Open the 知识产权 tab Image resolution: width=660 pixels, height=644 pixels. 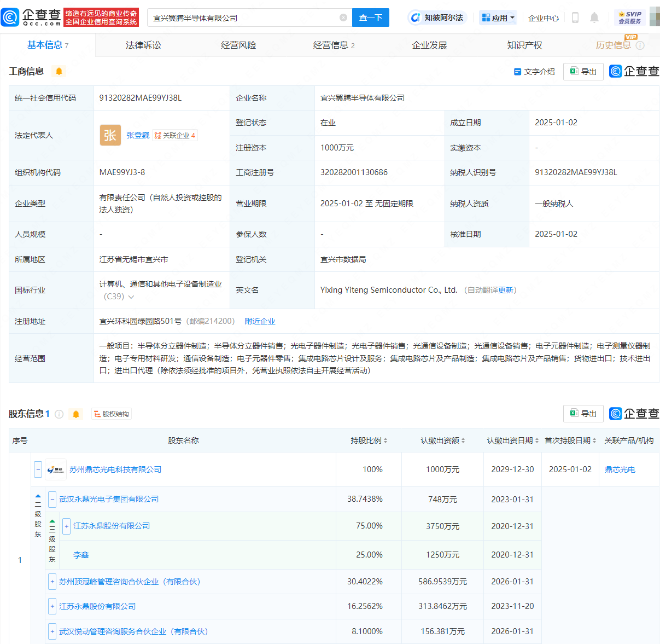coord(524,45)
